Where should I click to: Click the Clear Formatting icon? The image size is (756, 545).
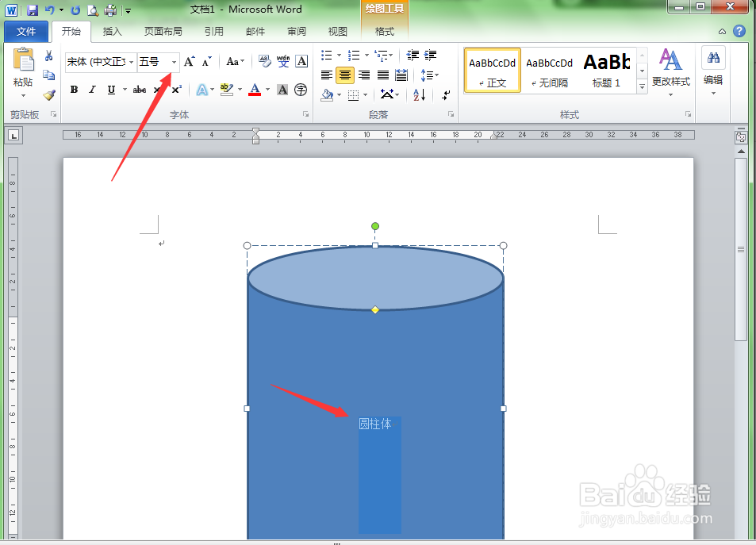click(264, 61)
